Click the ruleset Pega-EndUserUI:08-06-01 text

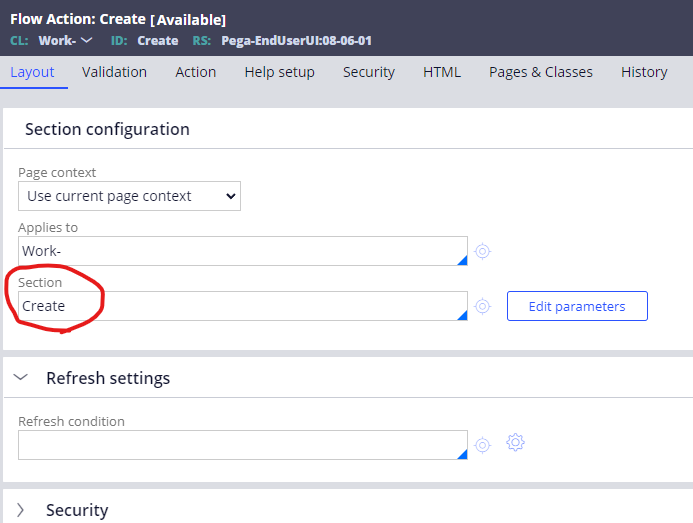pyautogui.click(x=297, y=41)
